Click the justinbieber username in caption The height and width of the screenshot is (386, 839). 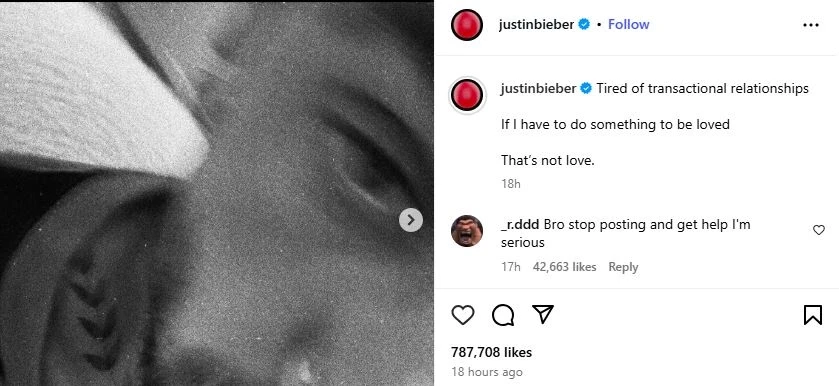coord(538,88)
